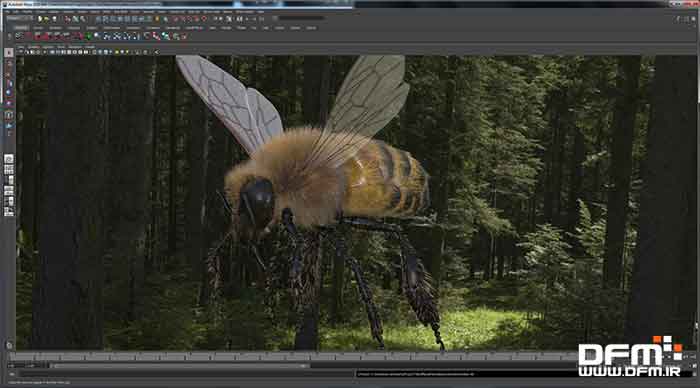Expand the shelf options arrow at shelf left edge
The image size is (700, 388).
coord(9,36)
